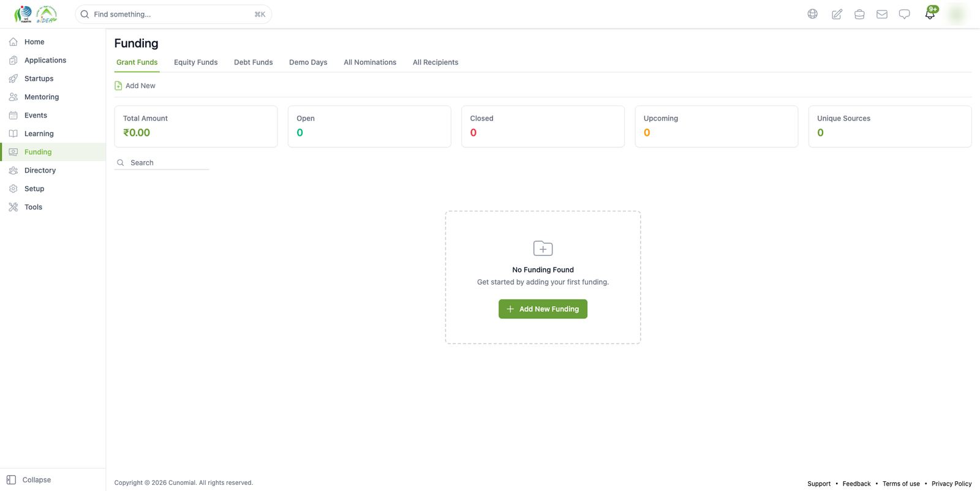Open Learning in the sidebar
The width and height of the screenshot is (980, 491).
coord(53,133)
